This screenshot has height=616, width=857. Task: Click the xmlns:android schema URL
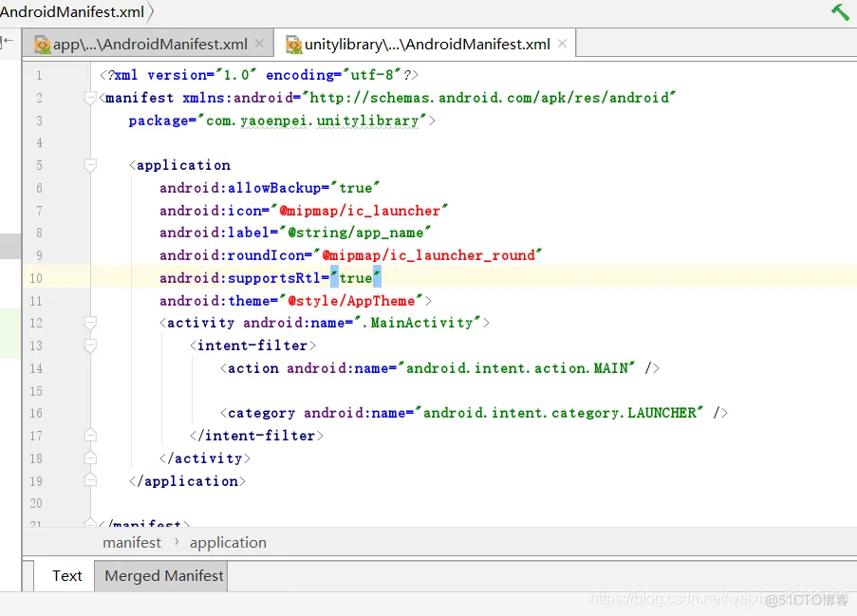pos(489,98)
